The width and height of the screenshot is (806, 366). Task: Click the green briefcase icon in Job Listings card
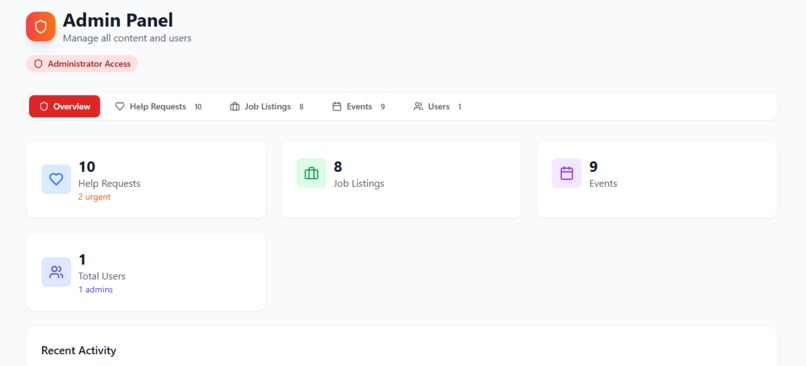(312, 173)
